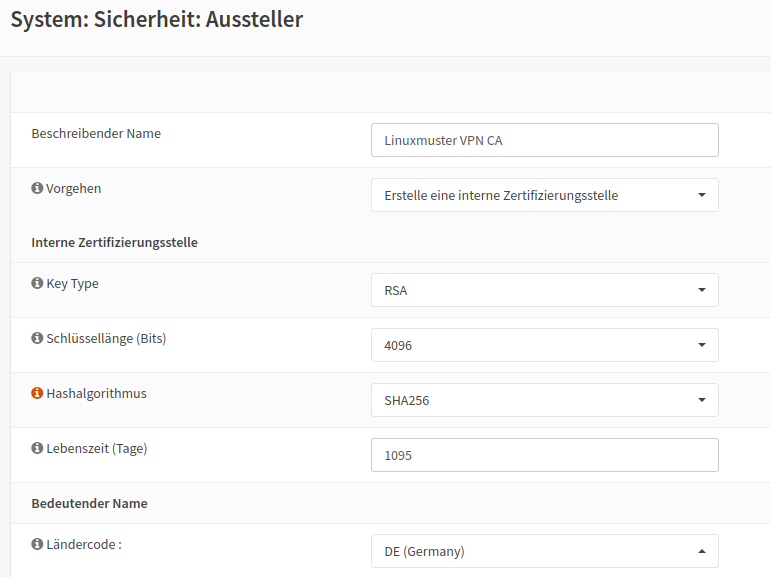Click the caret arrow of Vorgehen select
This screenshot has width=771, height=577.
[702, 195]
